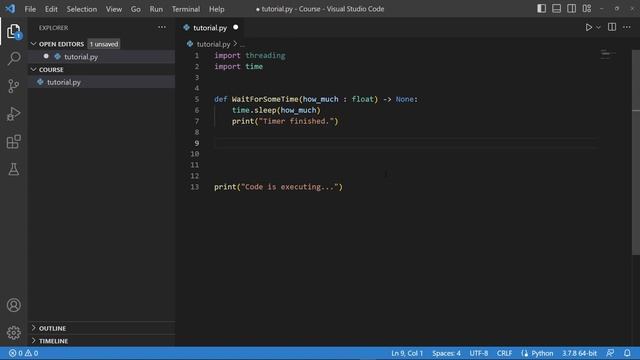Viewport: 640px width, 360px height.
Task: Click the 1 unsaved badge
Action: 104,44
